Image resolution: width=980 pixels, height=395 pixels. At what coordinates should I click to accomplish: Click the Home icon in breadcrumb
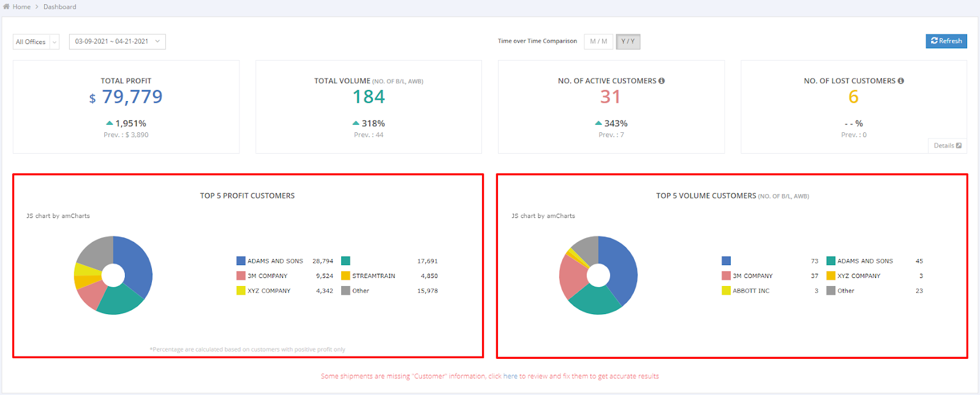6,7
